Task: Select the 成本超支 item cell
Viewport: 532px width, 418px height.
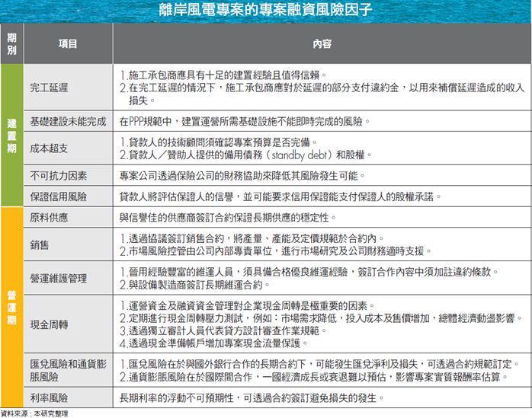Action: click(x=49, y=148)
